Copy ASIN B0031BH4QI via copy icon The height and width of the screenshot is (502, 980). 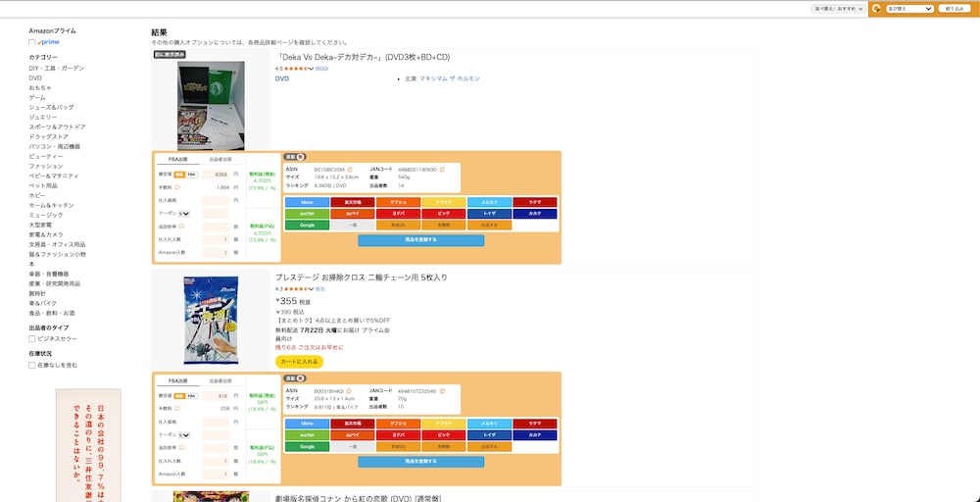coord(349,391)
